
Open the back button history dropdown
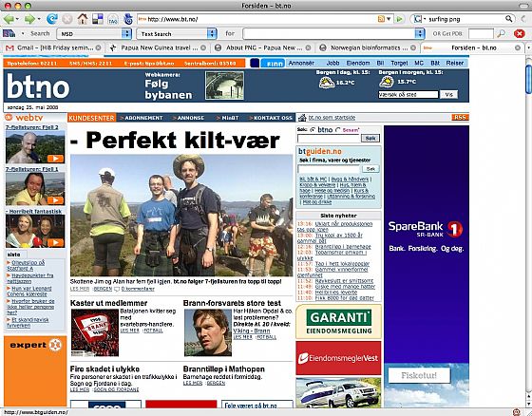[18, 19]
